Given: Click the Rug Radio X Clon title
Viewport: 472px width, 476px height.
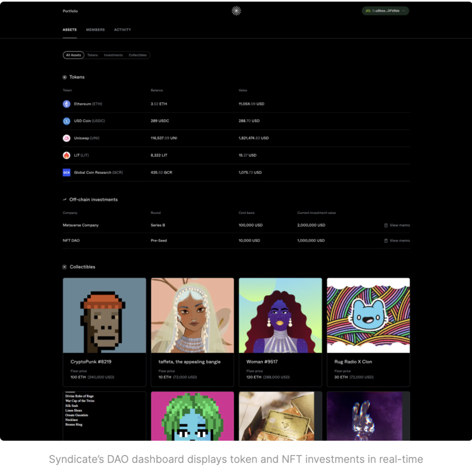Looking at the screenshot, I should click(353, 362).
